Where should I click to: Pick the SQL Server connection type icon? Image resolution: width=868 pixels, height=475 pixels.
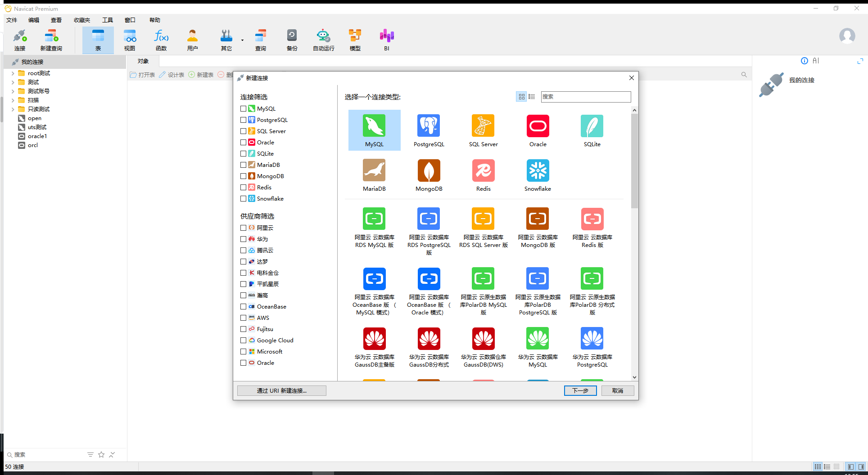(x=483, y=125)
